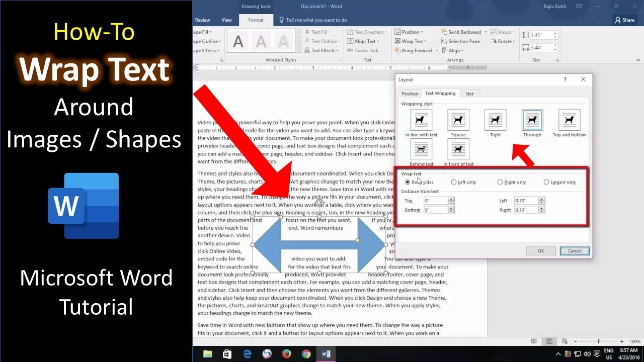The width and height of the screenshot is (644, 362).
Task: Click the zoom slider in the status bar
Action: pyautogui.click(x=598, y=341)
